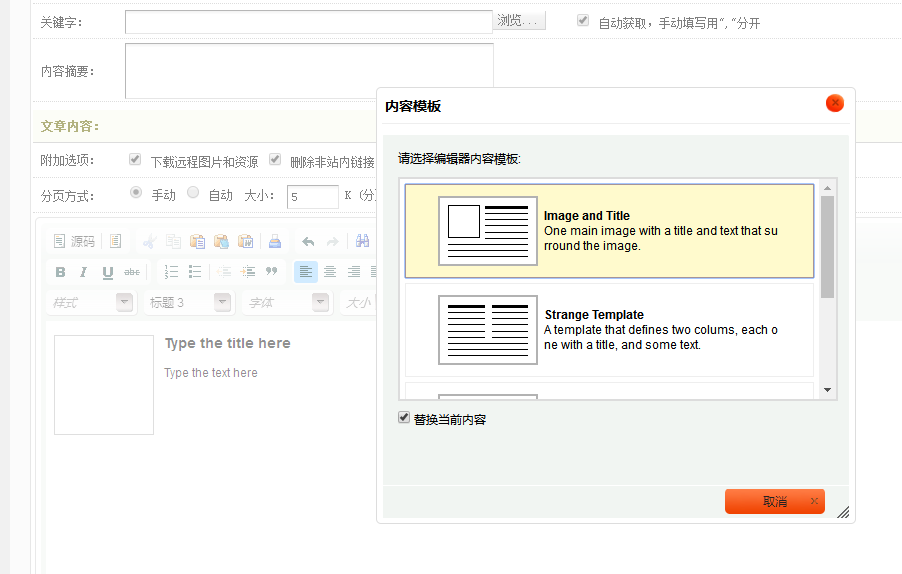The height and width of the screenshot is (574, 902).
Task: Click the empty image placeholder in editor
Action: tap(104, 385)
